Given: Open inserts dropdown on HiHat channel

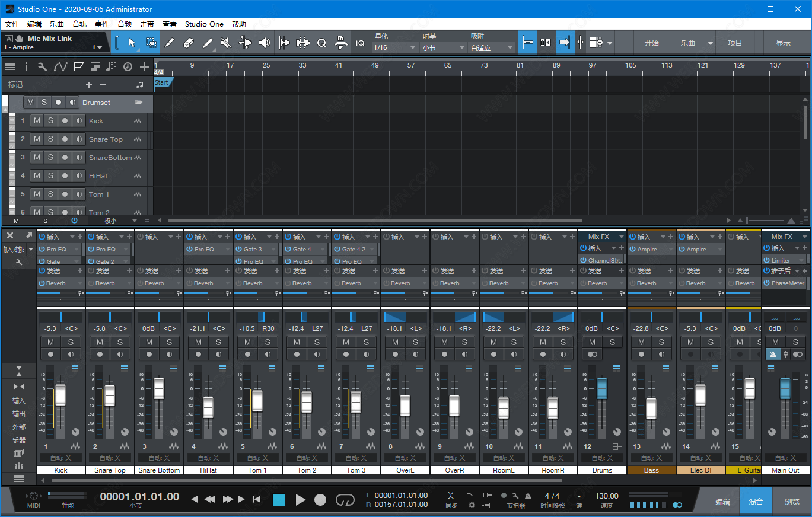Looking at the screenshot, I should (219, 237).
